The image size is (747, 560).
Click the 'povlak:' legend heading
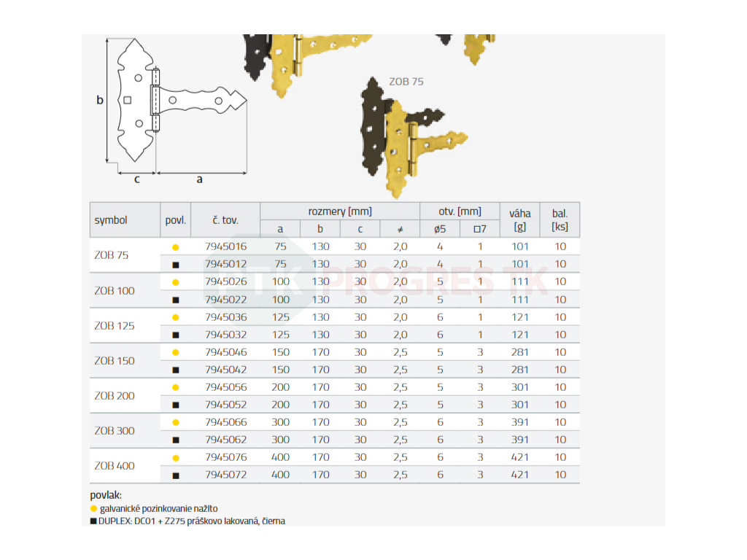[x=106, y=495]
